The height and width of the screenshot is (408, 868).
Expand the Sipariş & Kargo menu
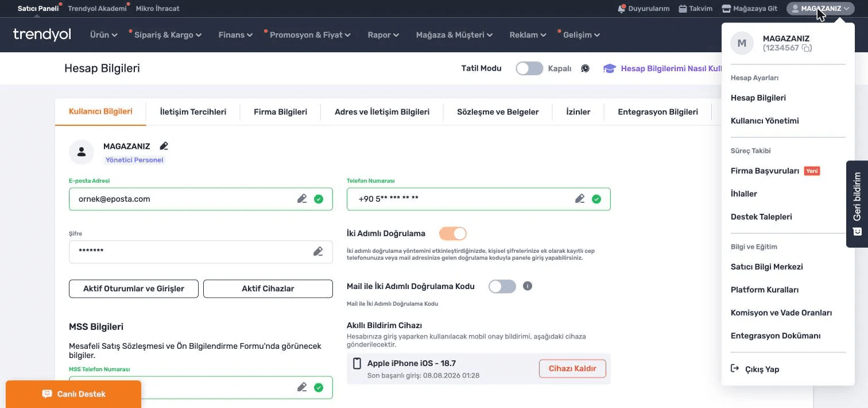[168, 34]
